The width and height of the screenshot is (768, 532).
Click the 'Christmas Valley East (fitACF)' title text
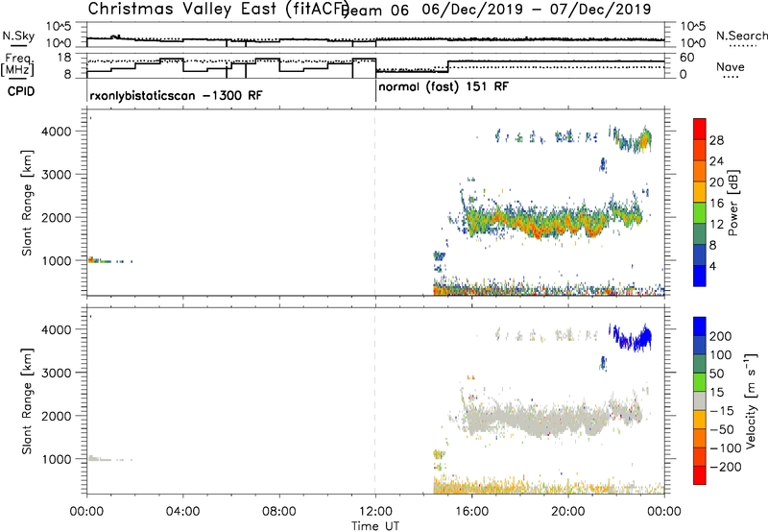pos(219,9)
